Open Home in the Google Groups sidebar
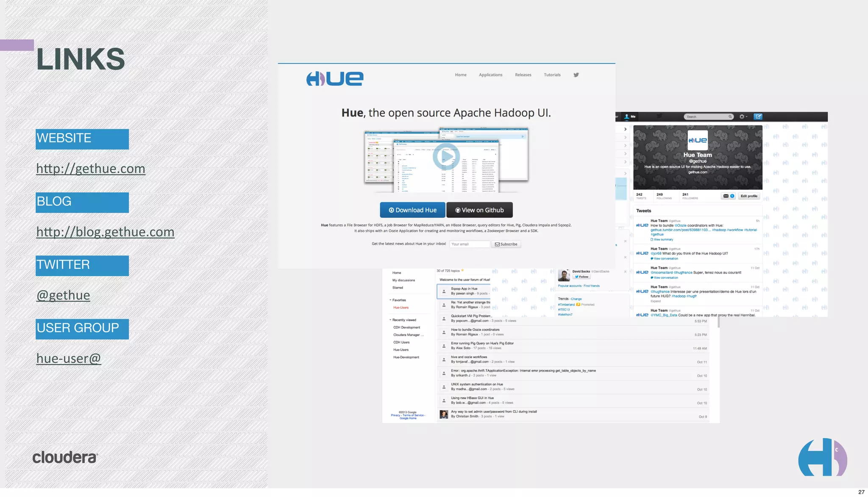The height and width of the screenshot is (497, 868). [x=397, y=273]
